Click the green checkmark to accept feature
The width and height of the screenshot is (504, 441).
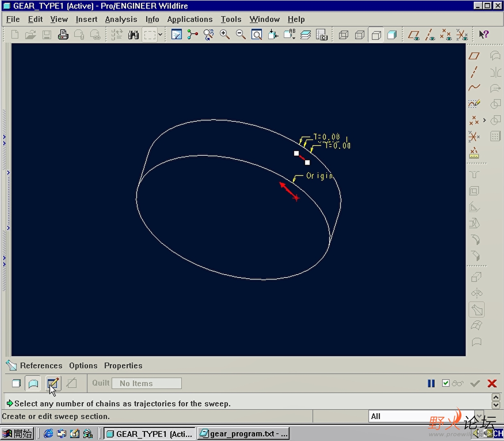(x=475, y=383)
